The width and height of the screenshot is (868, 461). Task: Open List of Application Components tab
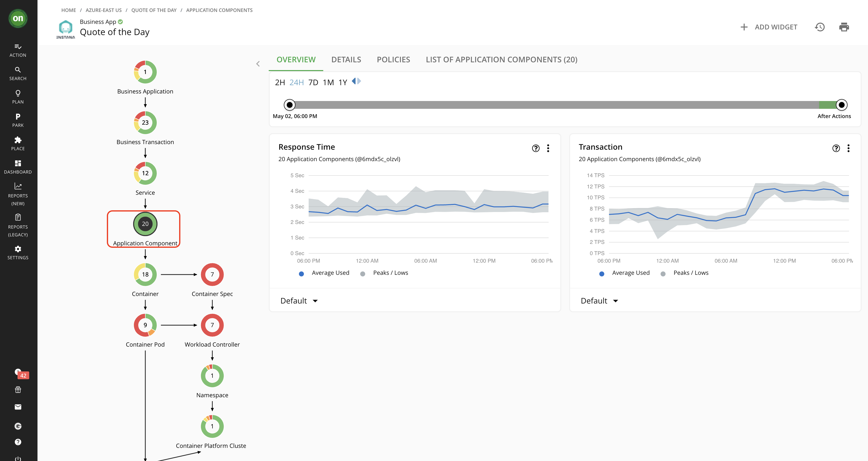pyautogui.click(x=501, y=60)
